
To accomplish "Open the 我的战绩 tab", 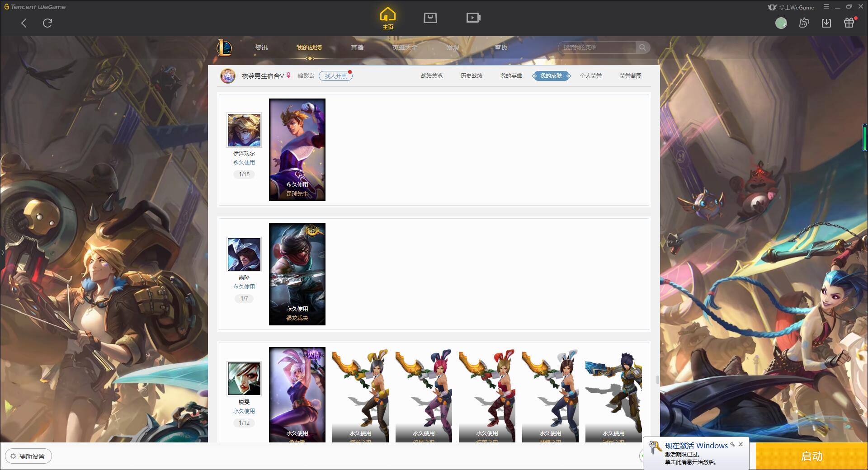I will click(309, 47).
